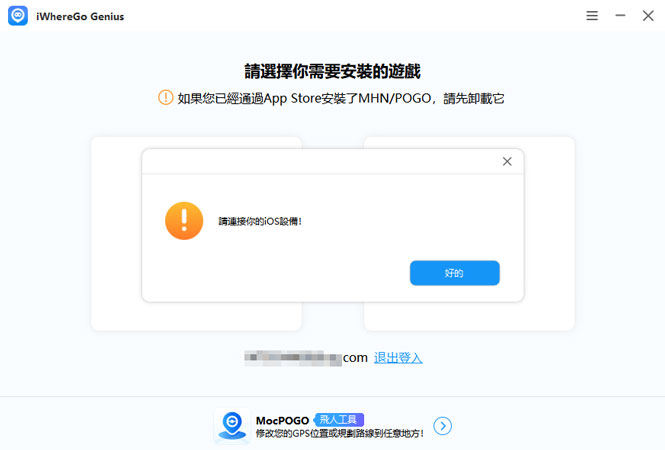Viewport: 665px width, 450px height.
Task: Click the blurred account email address
Action: 293,358
